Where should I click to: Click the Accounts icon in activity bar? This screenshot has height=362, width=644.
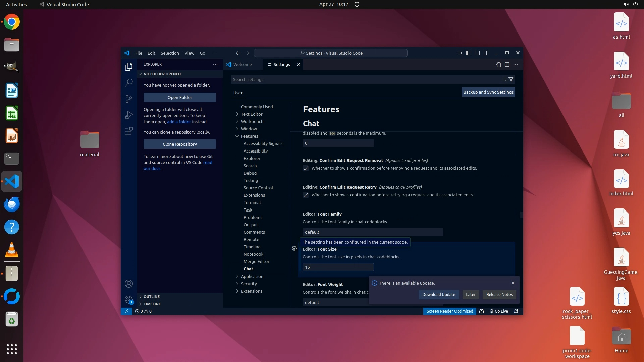coord(129,284)
